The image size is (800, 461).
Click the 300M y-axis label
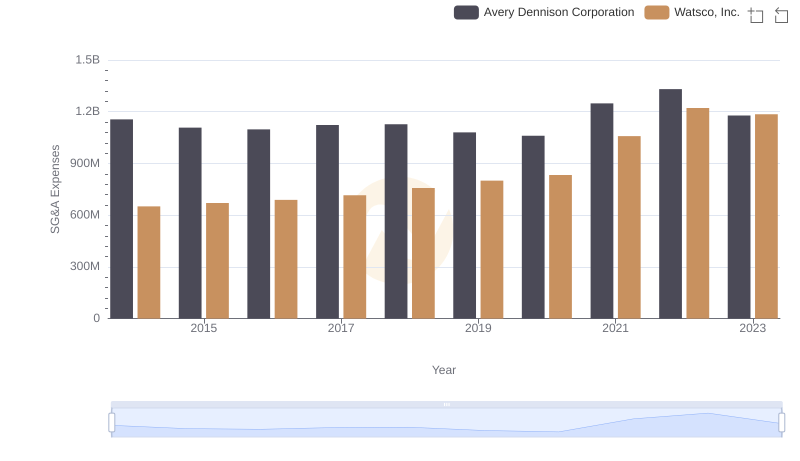pyautogui.click(x=85, y=266)
